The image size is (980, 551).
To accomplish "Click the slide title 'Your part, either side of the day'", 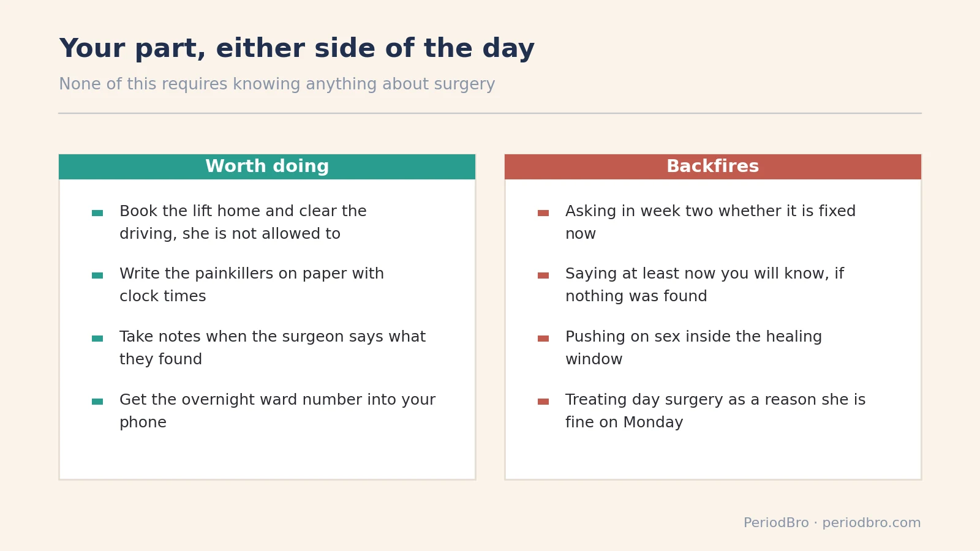I will [297, 48].
